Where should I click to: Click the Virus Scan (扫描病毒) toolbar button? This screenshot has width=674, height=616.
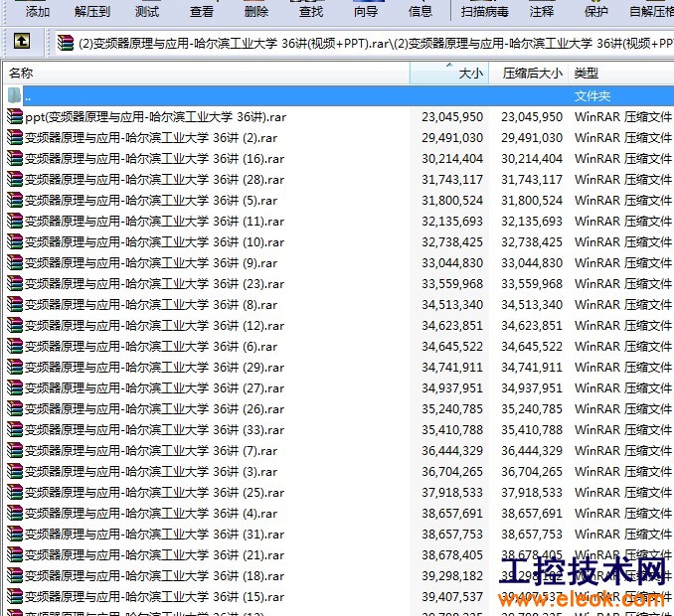[x=484, y=11]
